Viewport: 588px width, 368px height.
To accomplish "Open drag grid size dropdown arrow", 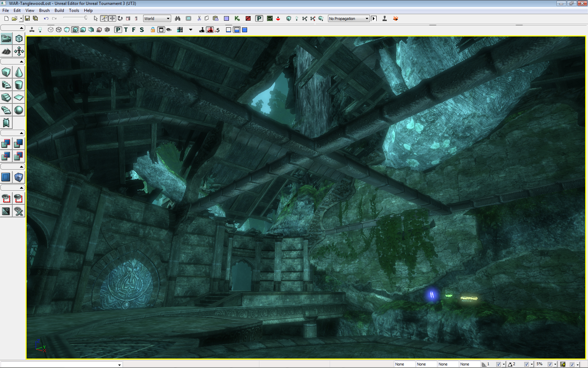I will click(x=504, y=364).
